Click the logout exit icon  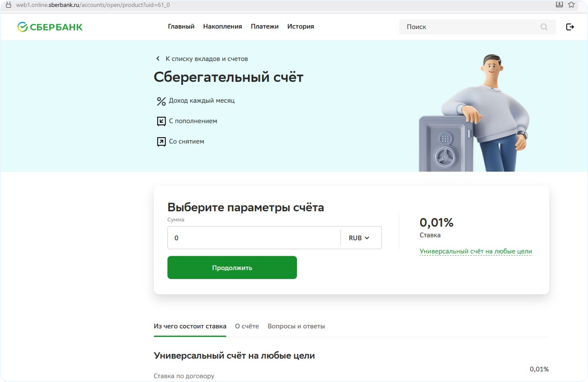[x=570, y=27]
